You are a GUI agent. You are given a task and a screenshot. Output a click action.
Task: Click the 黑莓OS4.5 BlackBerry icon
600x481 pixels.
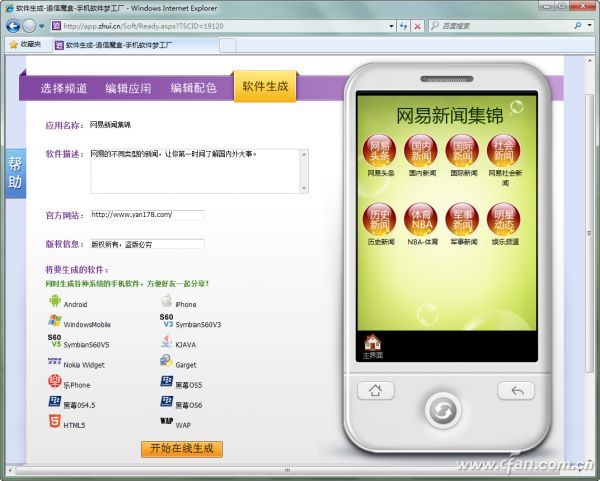[55, 401]
